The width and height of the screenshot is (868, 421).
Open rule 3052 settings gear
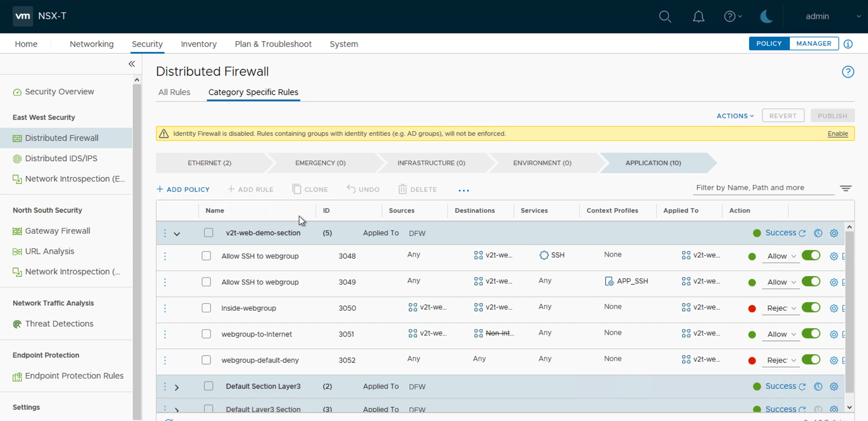834,360
